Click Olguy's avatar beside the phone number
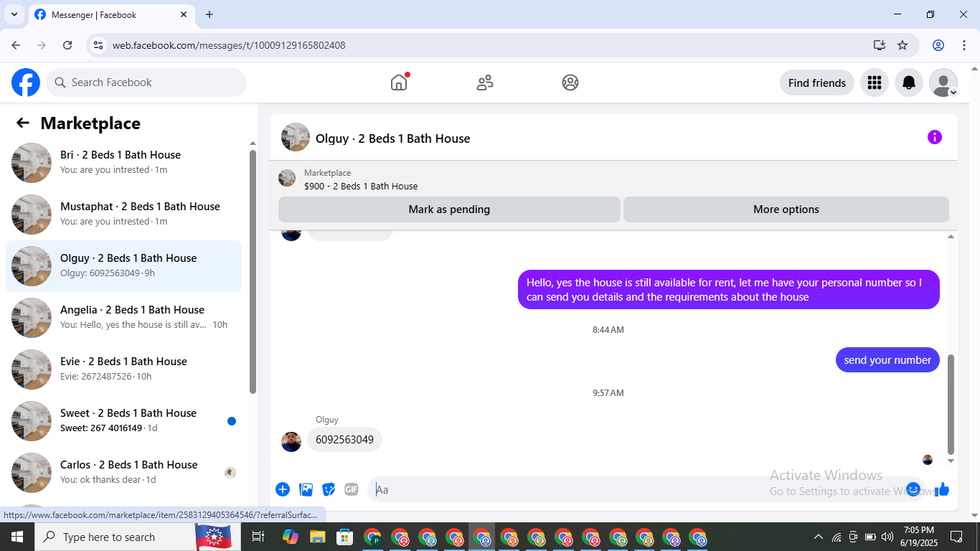Viewport: 980px width, 551px height. click(x=291, y=442)
